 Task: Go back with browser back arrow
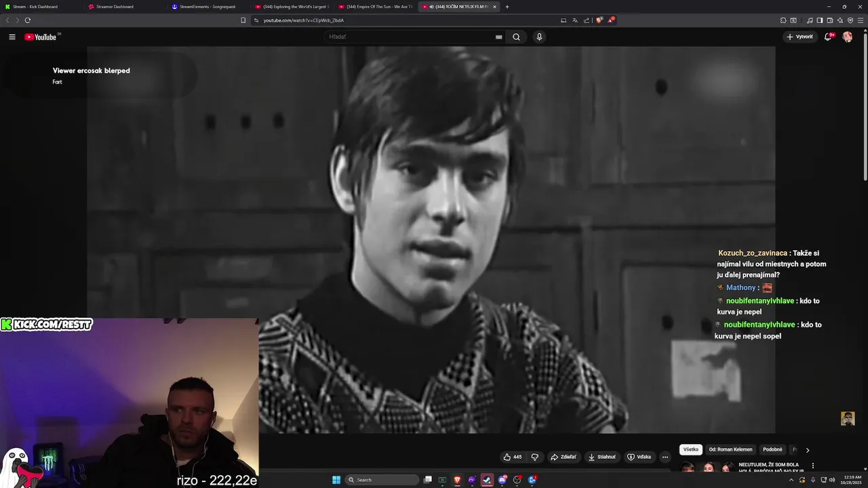click(x=7, y=20)
